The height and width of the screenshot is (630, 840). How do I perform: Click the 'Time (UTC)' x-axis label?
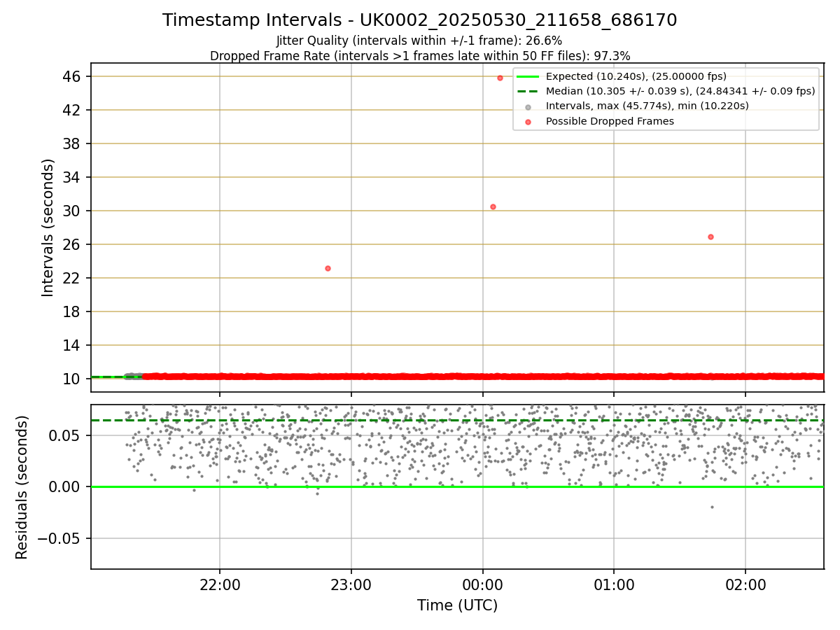[x=458, y=605]
